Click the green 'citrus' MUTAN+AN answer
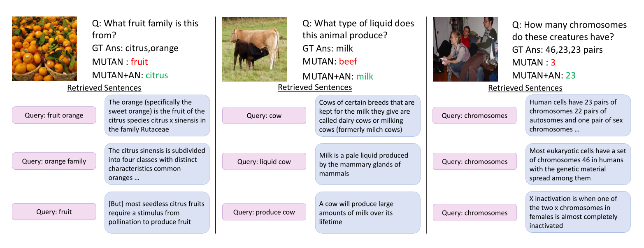The height and width of the screenshot is (248, 644). coord(157,75)
